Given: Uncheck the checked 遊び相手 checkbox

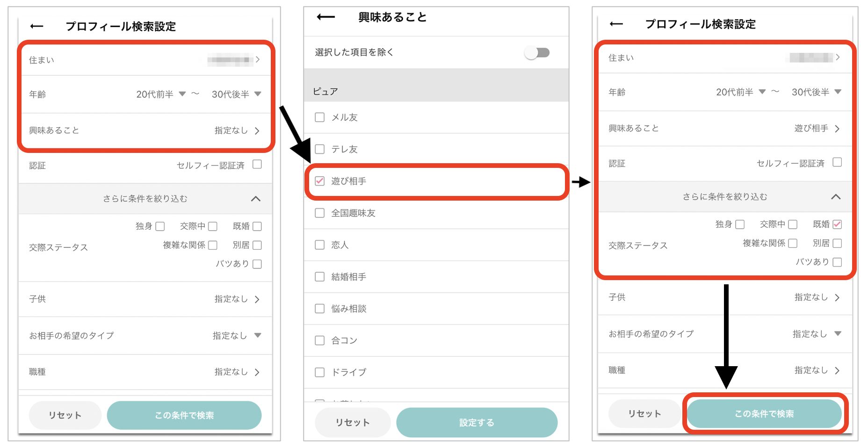Looking at the screenshot, I should click(320, 181).
